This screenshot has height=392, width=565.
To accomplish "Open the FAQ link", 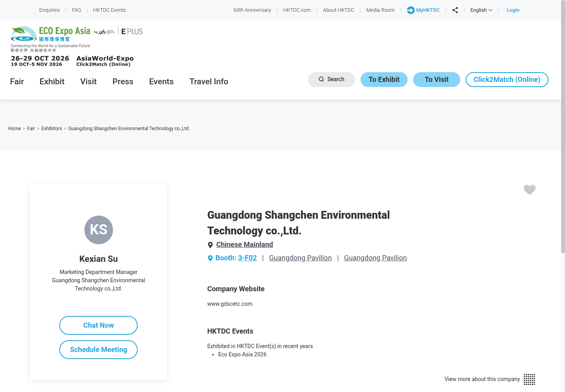I will click(x=77, y=10).
